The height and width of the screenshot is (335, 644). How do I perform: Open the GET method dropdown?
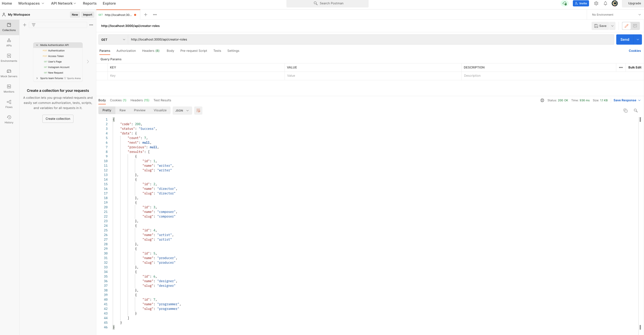click(113, 40)
